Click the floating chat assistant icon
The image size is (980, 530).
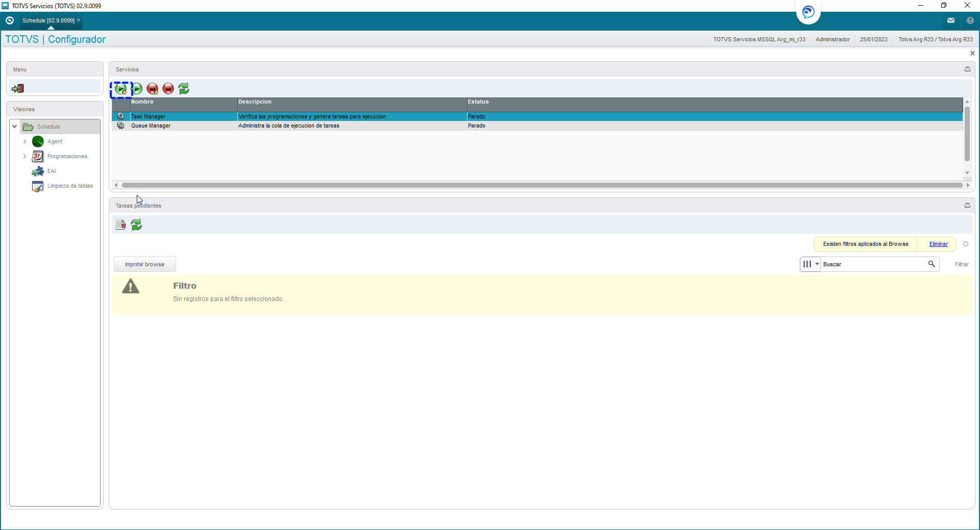808,12
